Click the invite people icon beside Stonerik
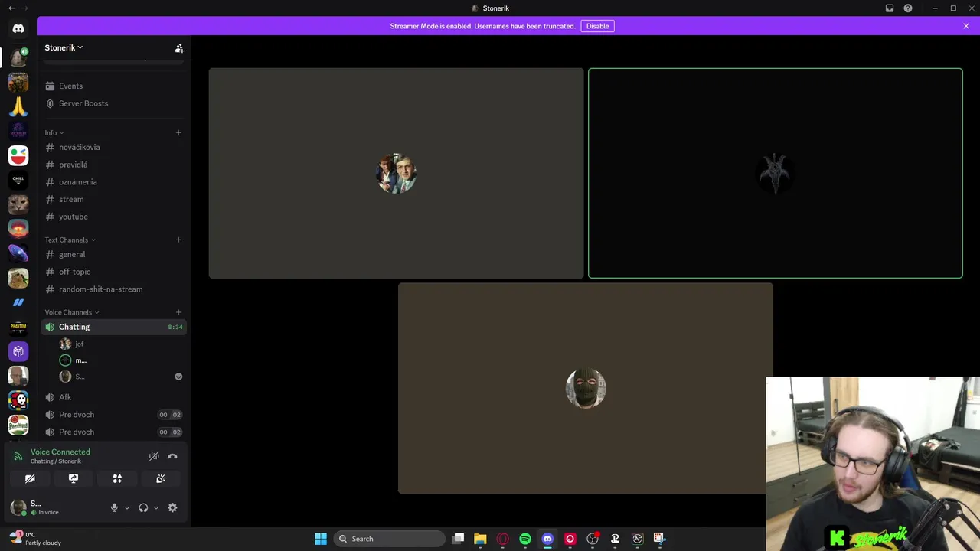980x551 pixels. (179, 48)
